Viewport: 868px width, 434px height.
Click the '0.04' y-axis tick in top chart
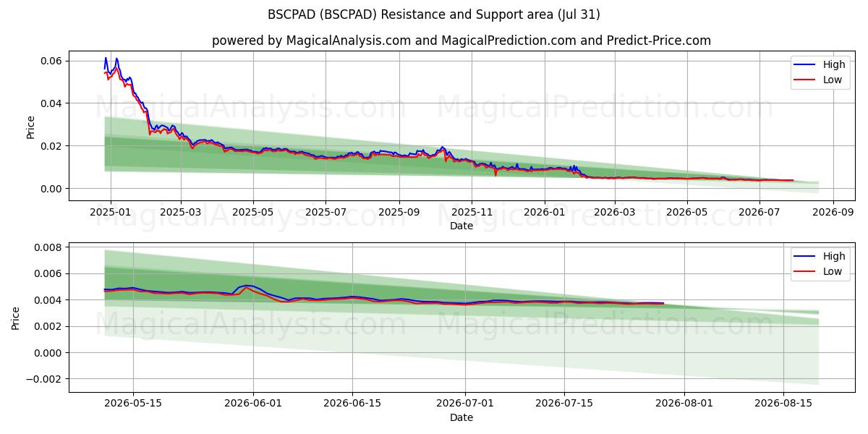[x=52, y=103]
